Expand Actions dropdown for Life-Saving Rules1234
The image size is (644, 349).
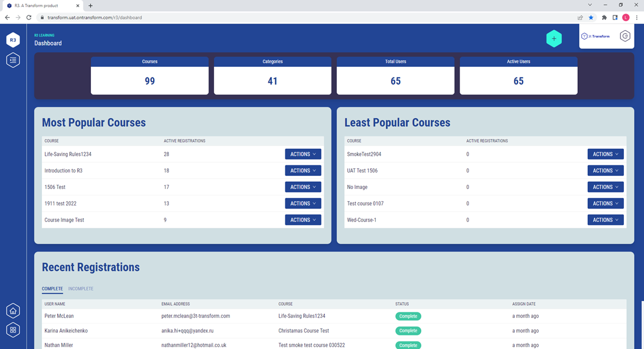(303, 154)
